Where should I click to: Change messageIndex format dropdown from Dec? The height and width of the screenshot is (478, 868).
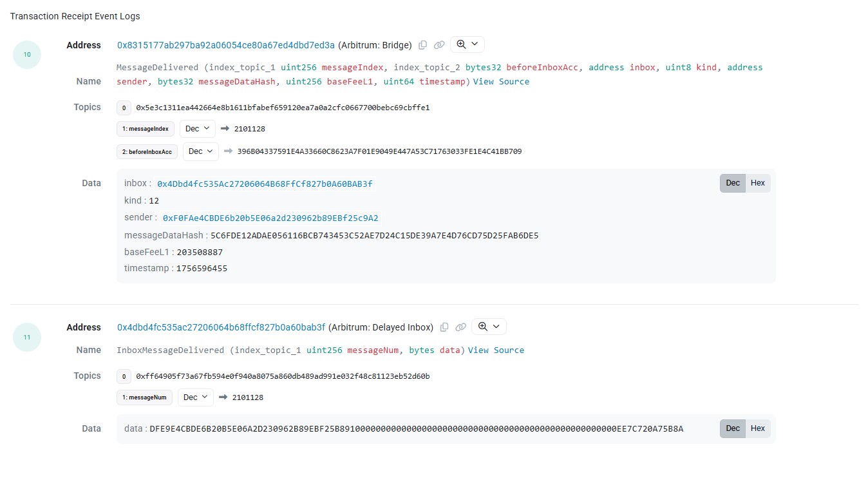click(x=197, y=129)
